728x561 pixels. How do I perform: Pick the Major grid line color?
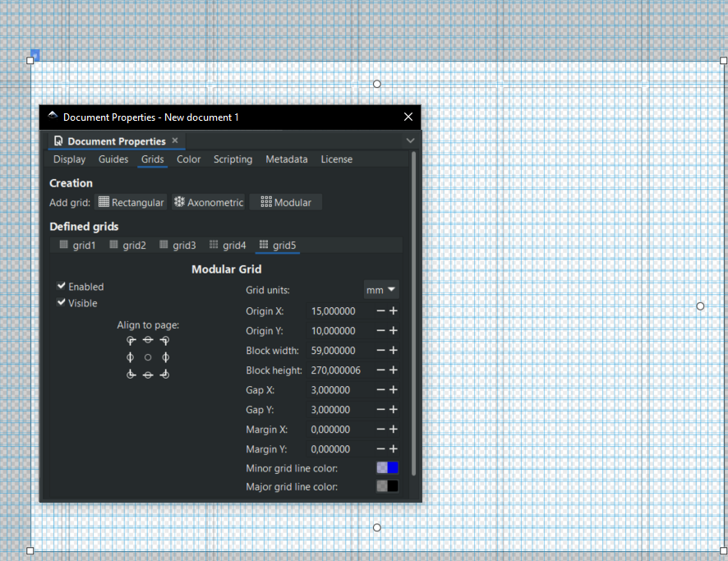tap(387, 486)
